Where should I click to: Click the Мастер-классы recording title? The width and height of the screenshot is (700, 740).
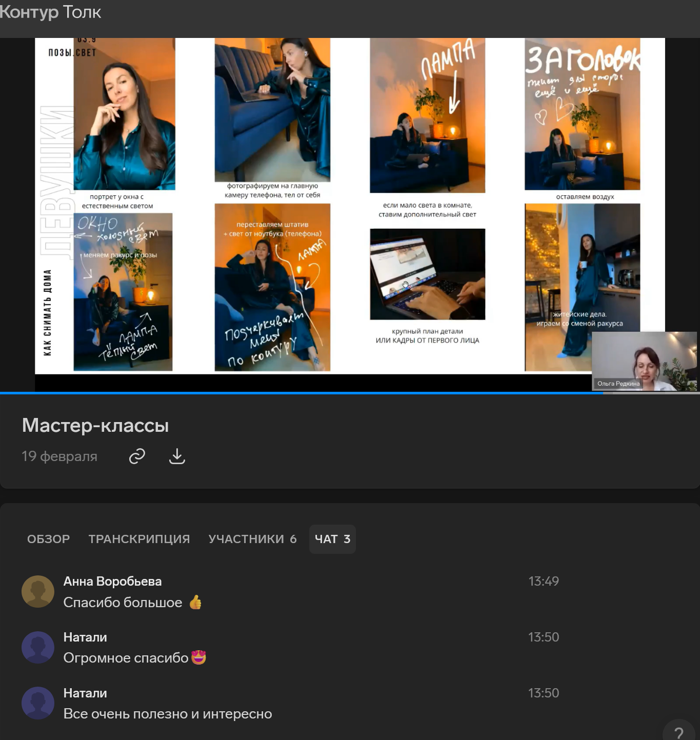coord(95,425)
